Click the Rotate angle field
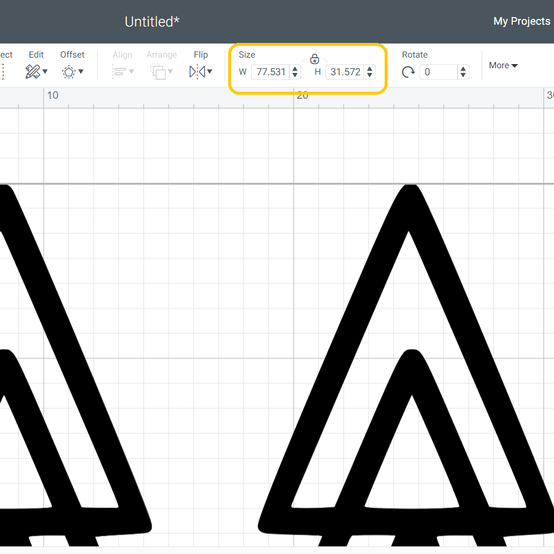The image size is (554, 554). [x=438, y=72]
